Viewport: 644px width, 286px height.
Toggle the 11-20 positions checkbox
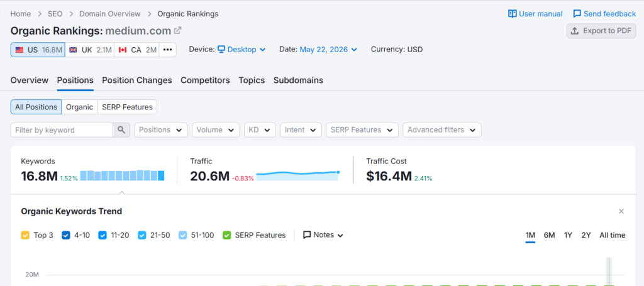point(103,236)
